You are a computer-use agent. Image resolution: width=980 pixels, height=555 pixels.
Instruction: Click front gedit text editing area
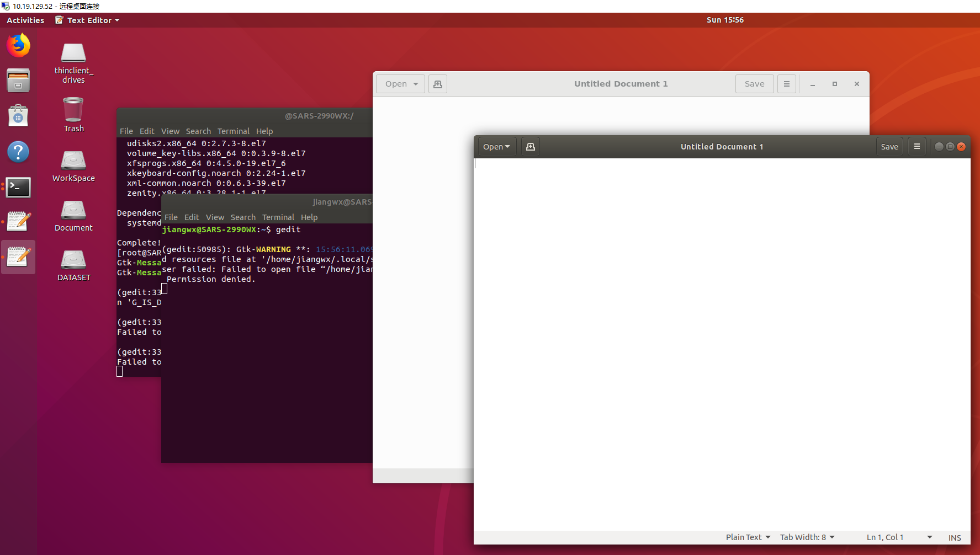point(722,344)
